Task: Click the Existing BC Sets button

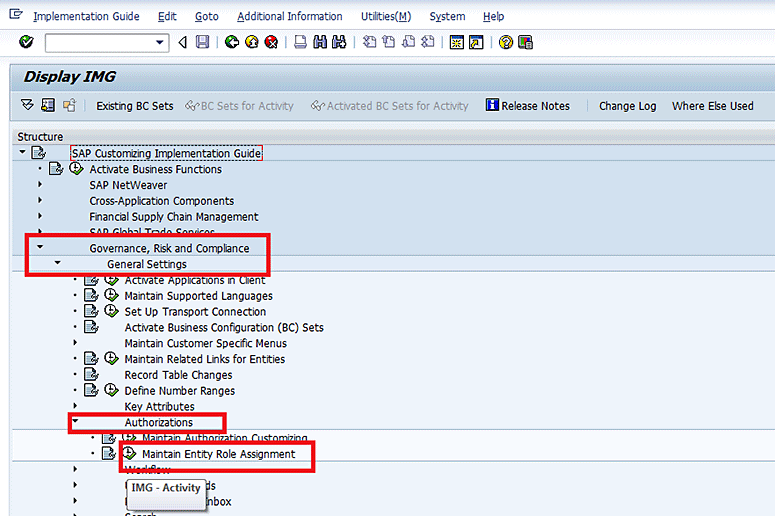Action: (x=134, y=106)
